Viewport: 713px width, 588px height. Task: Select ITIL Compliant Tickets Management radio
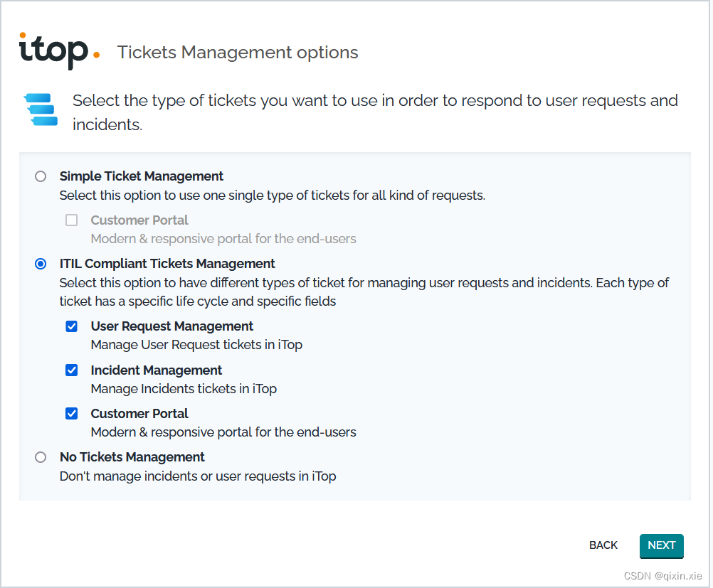[41, 264]
